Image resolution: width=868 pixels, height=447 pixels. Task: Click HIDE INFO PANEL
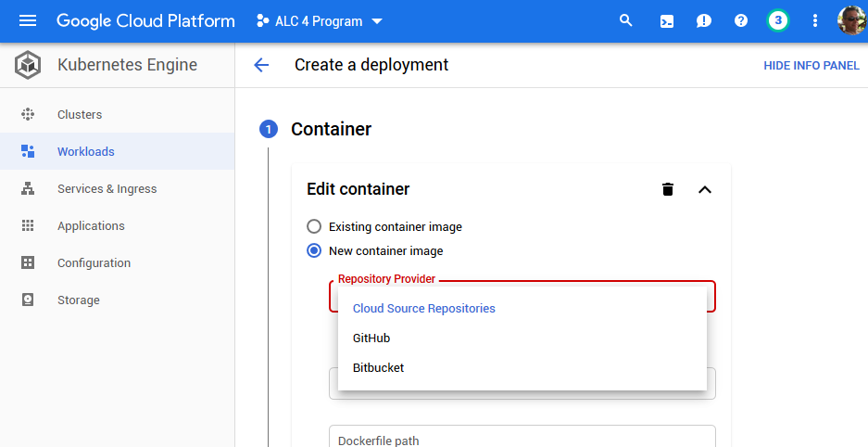811,65
